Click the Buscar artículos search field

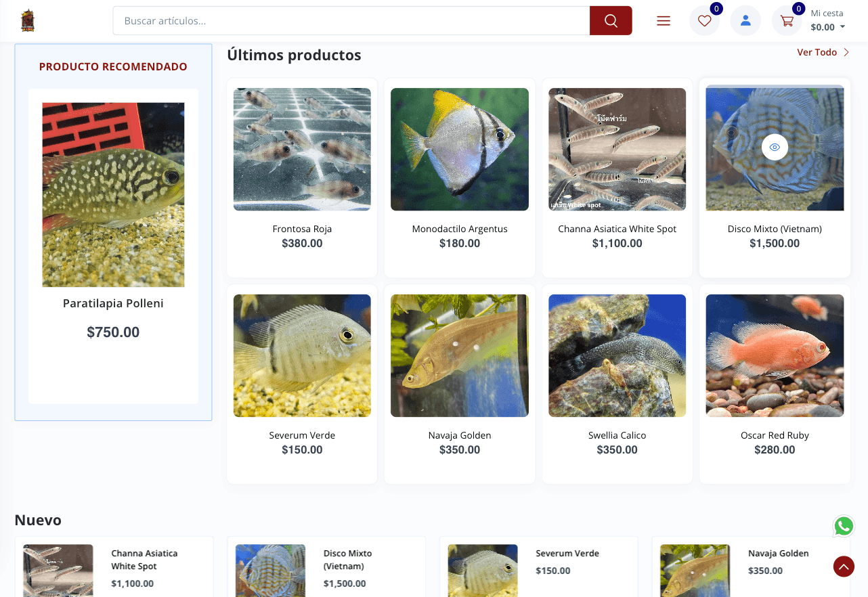(x=351, y=21)
